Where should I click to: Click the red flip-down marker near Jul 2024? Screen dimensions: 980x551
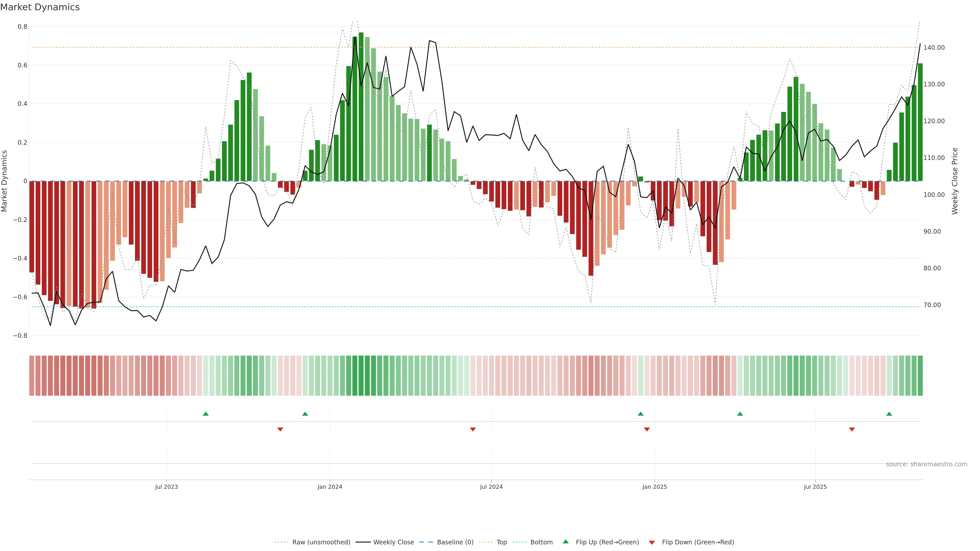click(x=472, y=429)
